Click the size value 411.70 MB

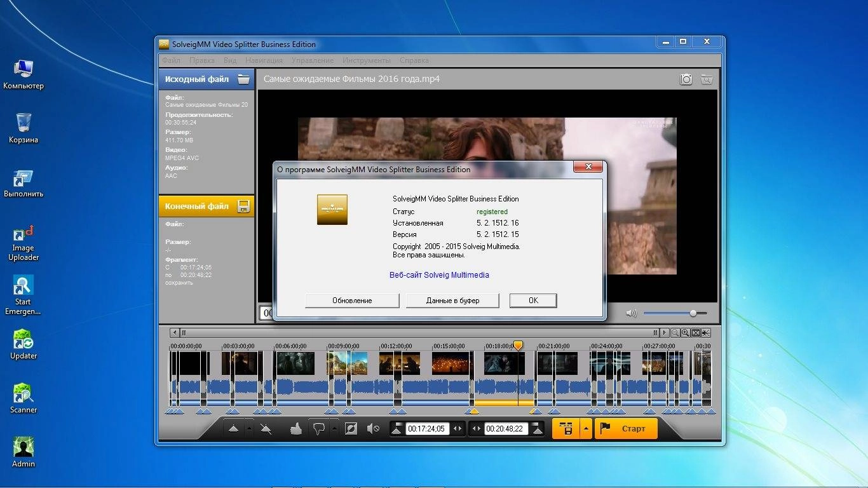179,140
